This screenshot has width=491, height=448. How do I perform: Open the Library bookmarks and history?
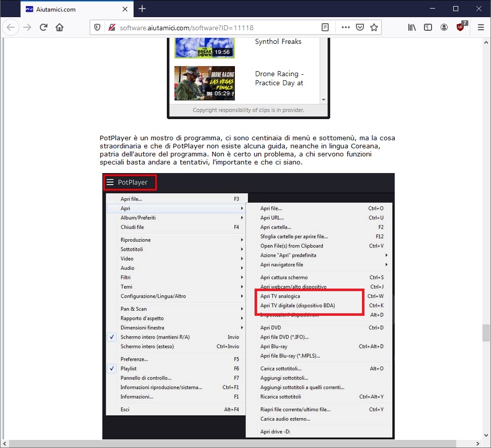click(412, 28)
